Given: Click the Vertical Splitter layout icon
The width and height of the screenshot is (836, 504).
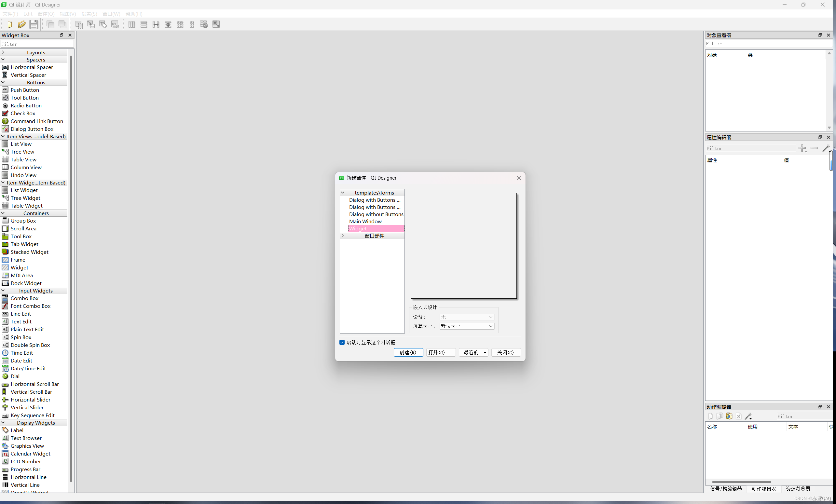Looking at the screenshot, I should pos(168,24).
